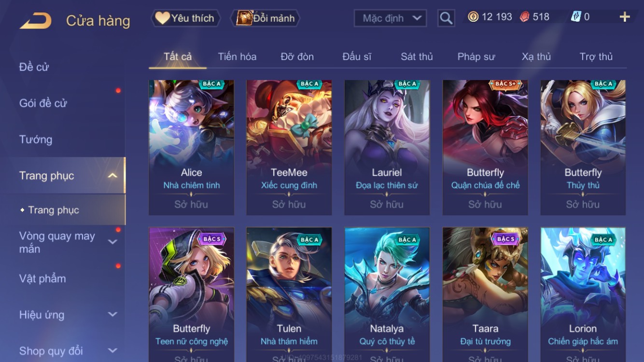The image size is (644, 362).
Task: Click the heart icon on Yêu thích
Action: 162,18
